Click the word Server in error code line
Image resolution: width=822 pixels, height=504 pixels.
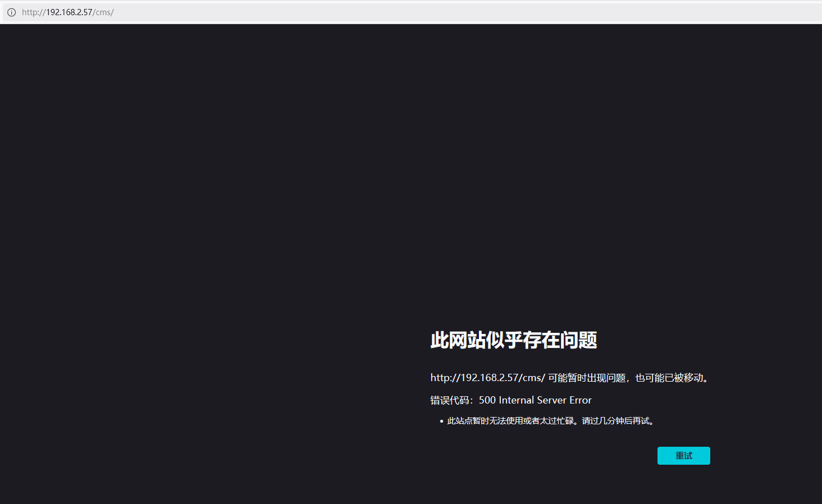tap(551, 400)
